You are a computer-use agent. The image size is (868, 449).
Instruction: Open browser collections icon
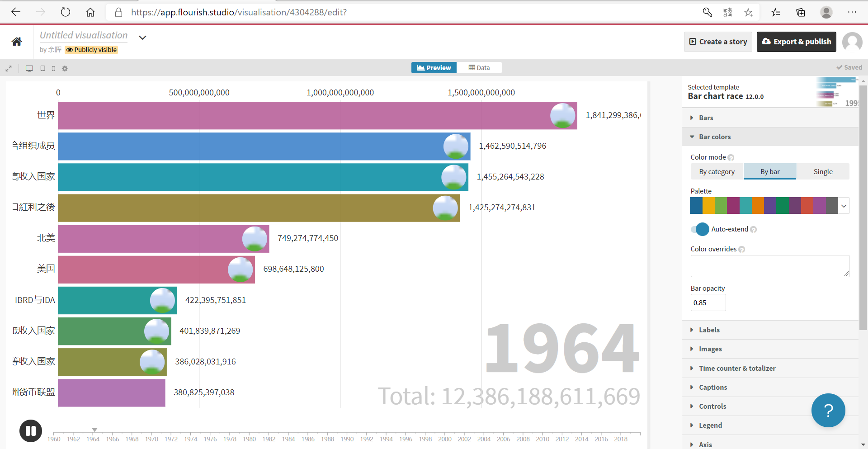coord(801,12)
